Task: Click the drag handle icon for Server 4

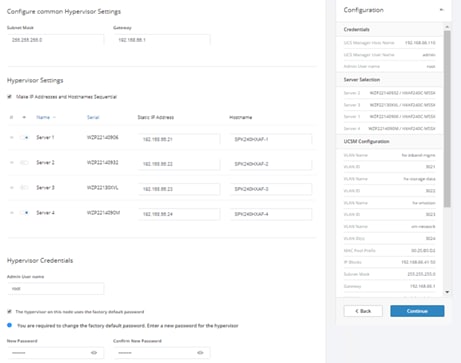Action: point(12,212)
